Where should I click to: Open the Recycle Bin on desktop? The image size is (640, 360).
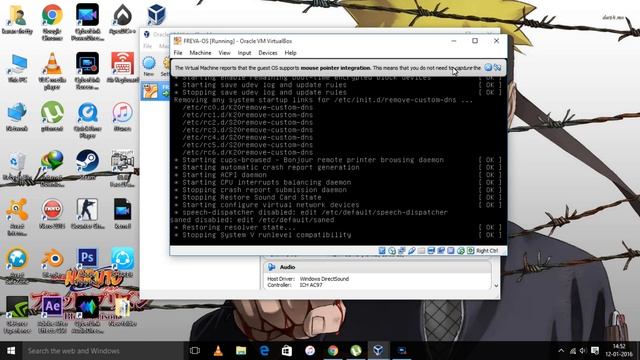point(17,165)
